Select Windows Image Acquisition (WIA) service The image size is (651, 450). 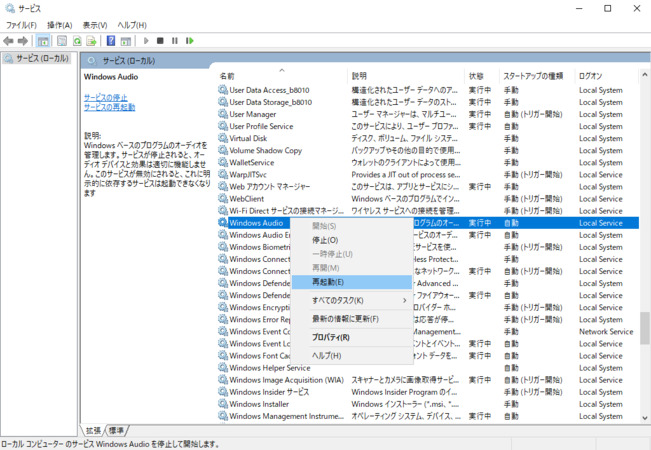tap(428, 379)
